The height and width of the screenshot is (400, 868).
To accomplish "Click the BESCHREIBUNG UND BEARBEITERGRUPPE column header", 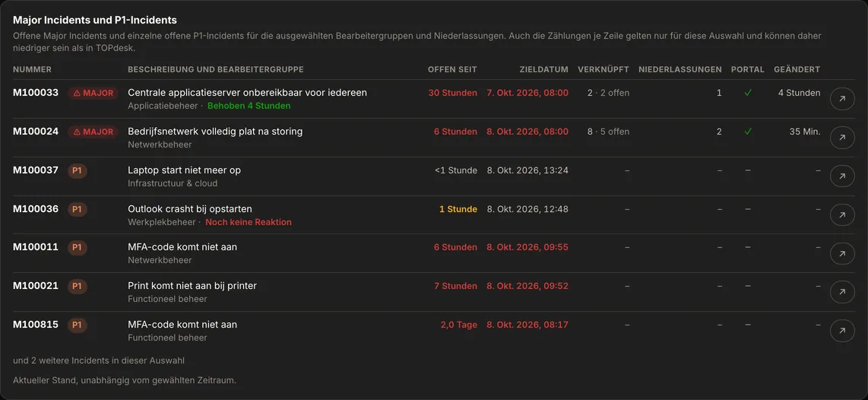I will click(x=215, y=70).
